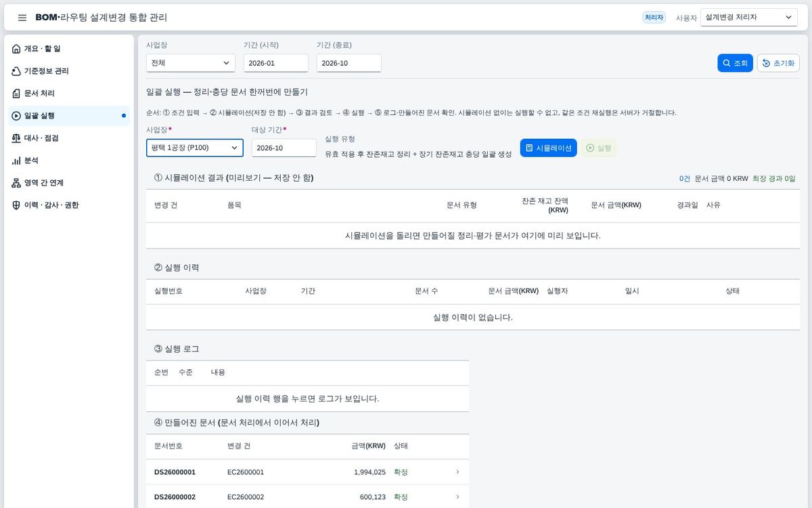
Task: Click the 조회 search button
Action: pyautogui.click(x=735, y=63)
